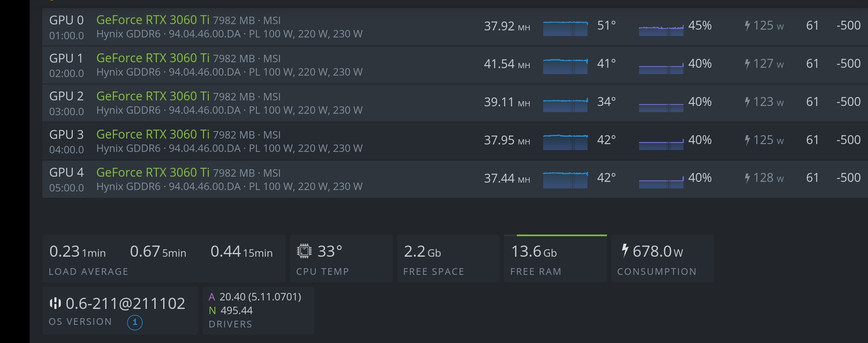Viewport: 868px width, 343px height.
Task: Click GPU 0 hashrate sparkline chart
Action: pyautogui.click(x=565, y=29)
